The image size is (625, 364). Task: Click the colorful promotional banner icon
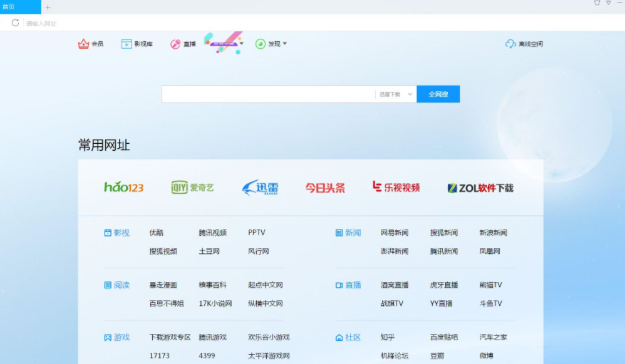coord(222,43)
